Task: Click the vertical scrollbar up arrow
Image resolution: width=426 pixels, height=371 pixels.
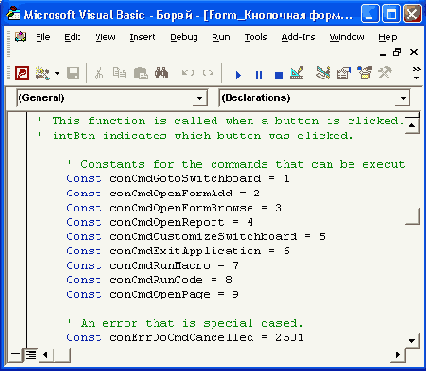Action: click(x=412, y=125)
